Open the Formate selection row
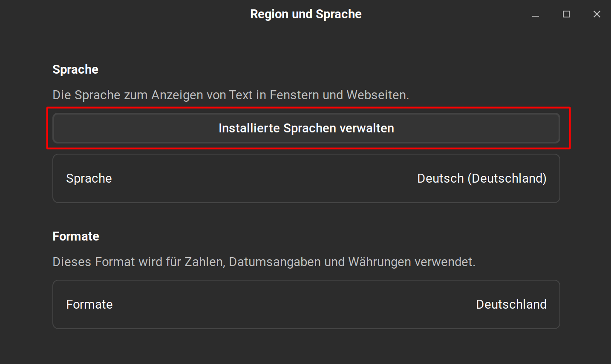This screenshot has width=611, height=364. pyautogui.click(x=306, y=304)
